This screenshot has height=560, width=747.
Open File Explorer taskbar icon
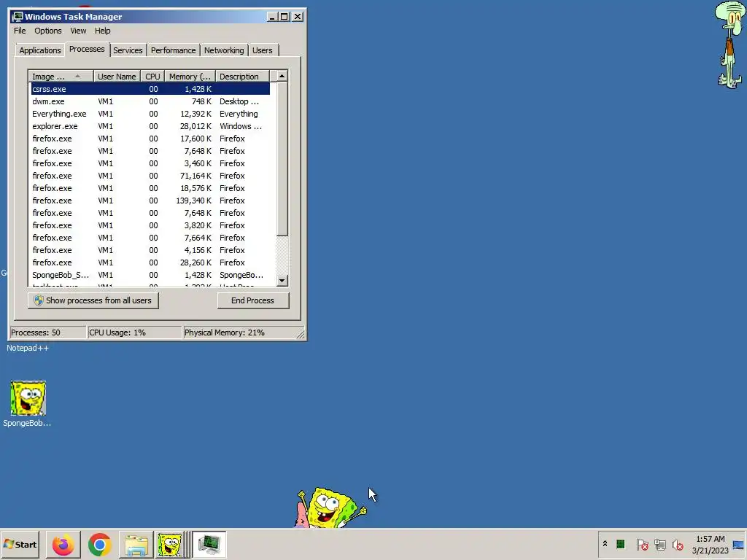[x=136, y=545]
